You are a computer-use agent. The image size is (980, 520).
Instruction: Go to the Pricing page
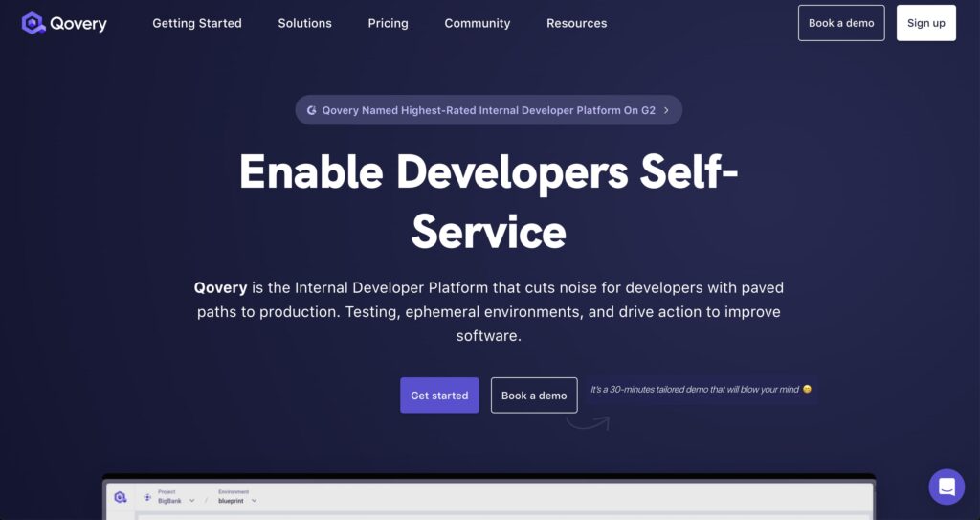(389, 23)
